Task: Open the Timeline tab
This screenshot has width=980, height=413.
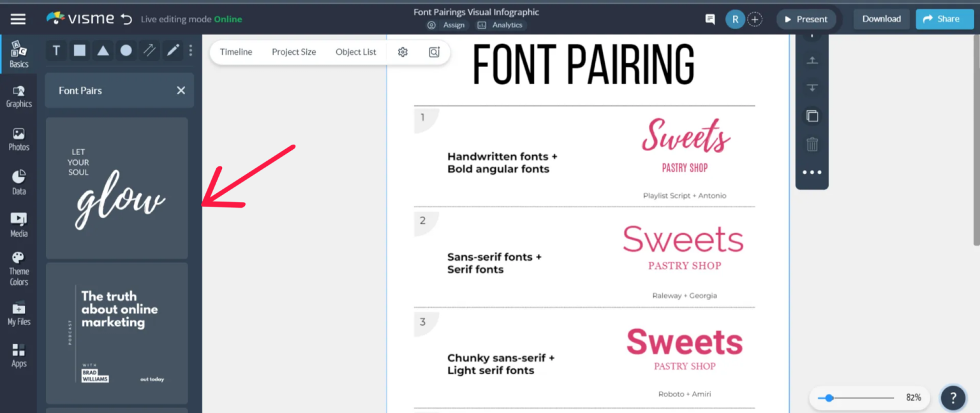Action: (x=235, y=52)
